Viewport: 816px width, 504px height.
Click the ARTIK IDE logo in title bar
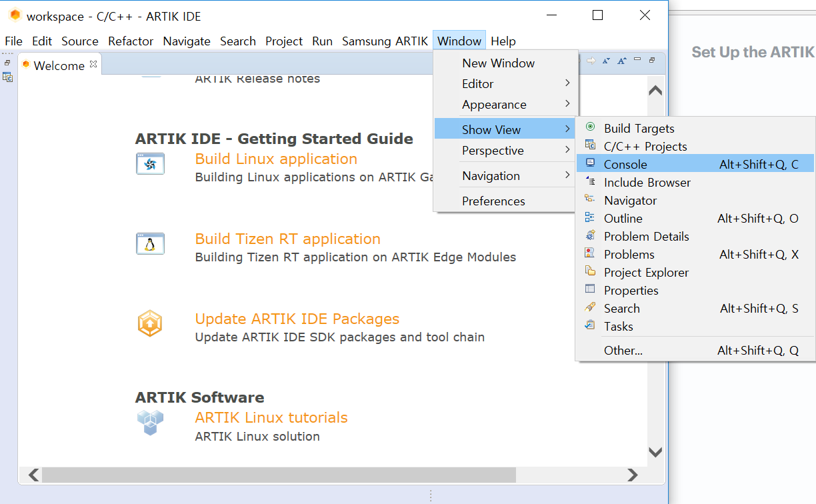[x=15, y=15]
